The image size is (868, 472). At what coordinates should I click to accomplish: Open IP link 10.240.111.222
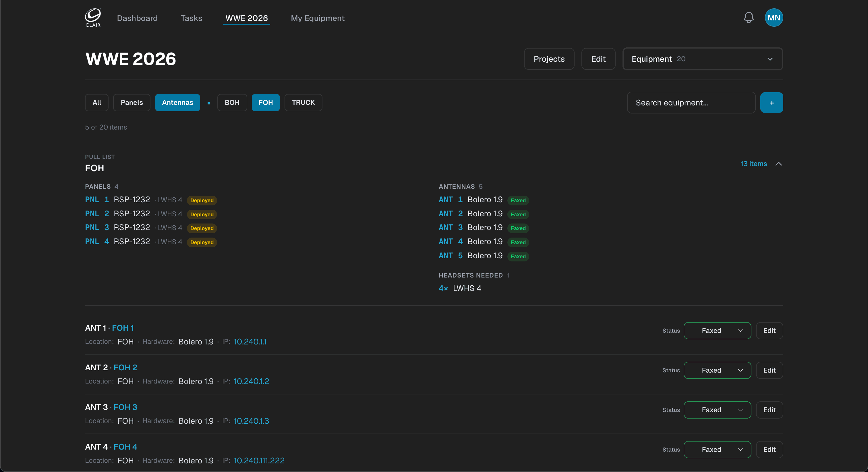(x=259, y=461)
